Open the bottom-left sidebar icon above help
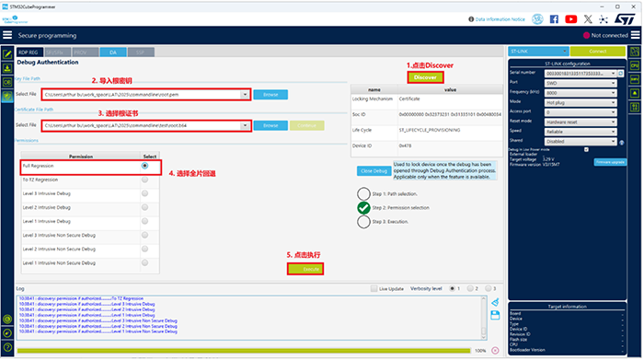 coord(7,333)
